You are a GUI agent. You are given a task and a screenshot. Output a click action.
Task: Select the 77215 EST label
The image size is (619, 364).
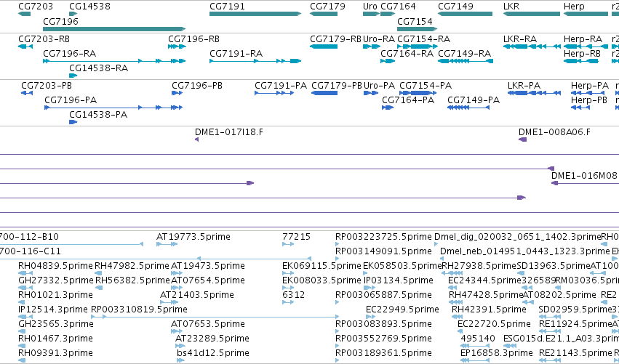tap(297, 237)
